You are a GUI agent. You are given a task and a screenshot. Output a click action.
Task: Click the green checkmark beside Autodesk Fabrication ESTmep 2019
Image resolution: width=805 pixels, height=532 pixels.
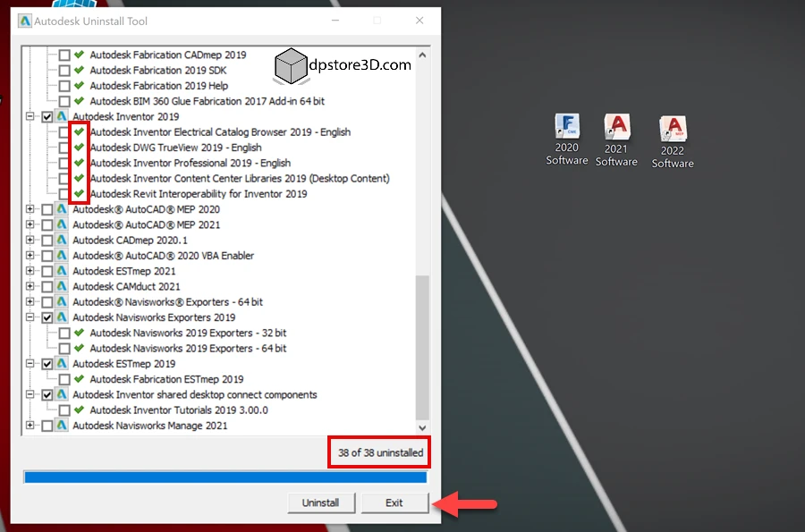point(79,378)
